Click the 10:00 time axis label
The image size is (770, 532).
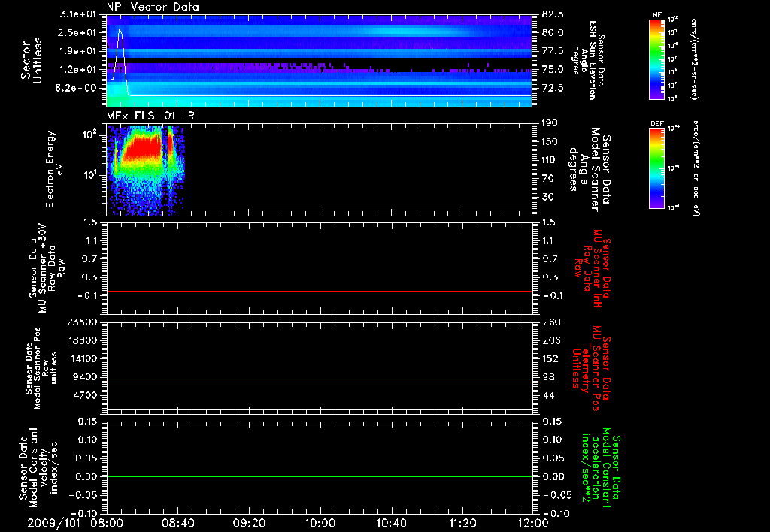click(x=320, y=523)
